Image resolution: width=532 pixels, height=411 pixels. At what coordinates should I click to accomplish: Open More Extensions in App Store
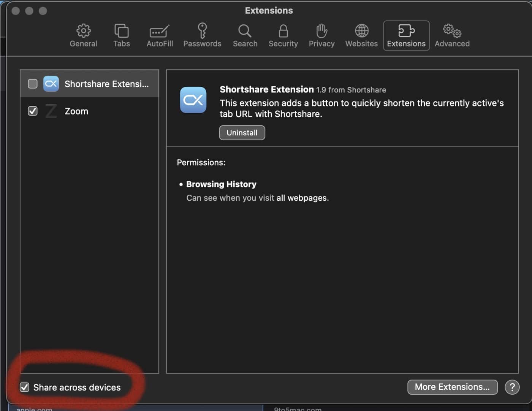pyautogui.click(x=452, y=387)
